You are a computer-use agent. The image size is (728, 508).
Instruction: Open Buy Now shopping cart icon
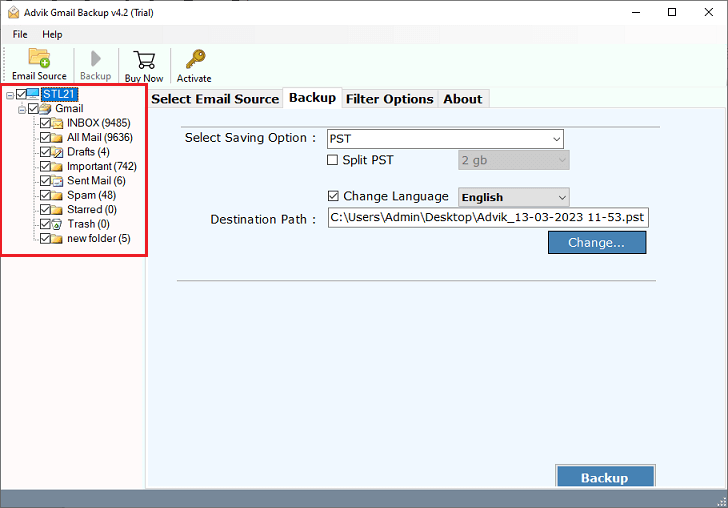(x=144, y=59)
